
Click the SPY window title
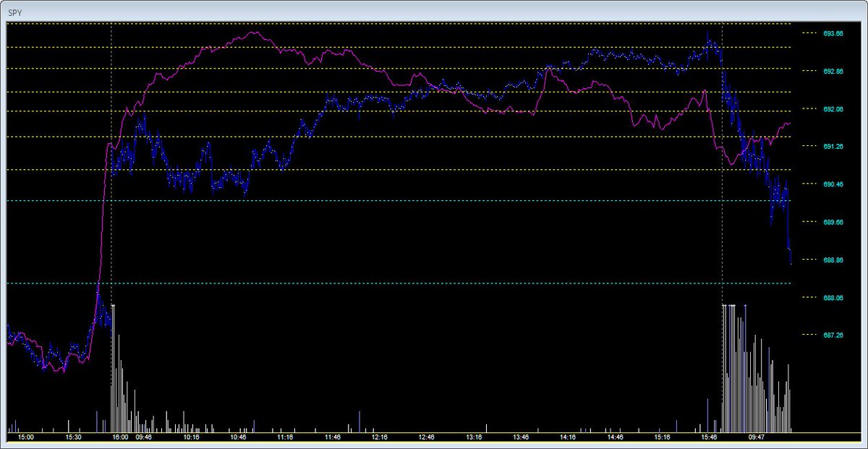(x=14, y=12)
